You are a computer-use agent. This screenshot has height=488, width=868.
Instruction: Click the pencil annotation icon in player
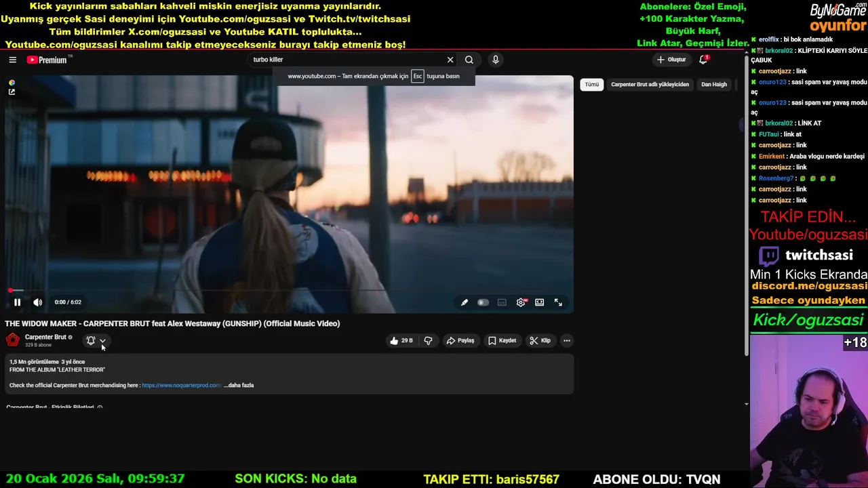pos(465,302)
